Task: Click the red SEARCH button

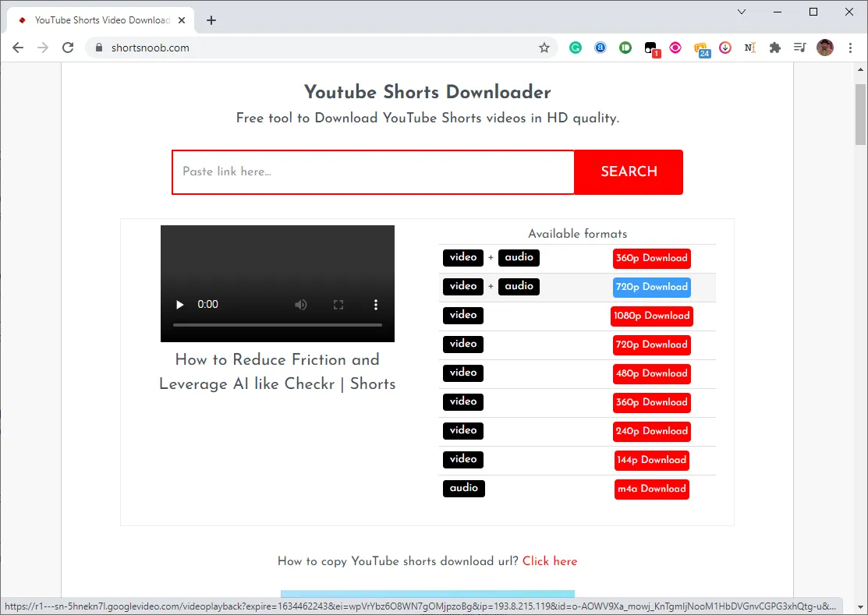Action: pos(629,172)
